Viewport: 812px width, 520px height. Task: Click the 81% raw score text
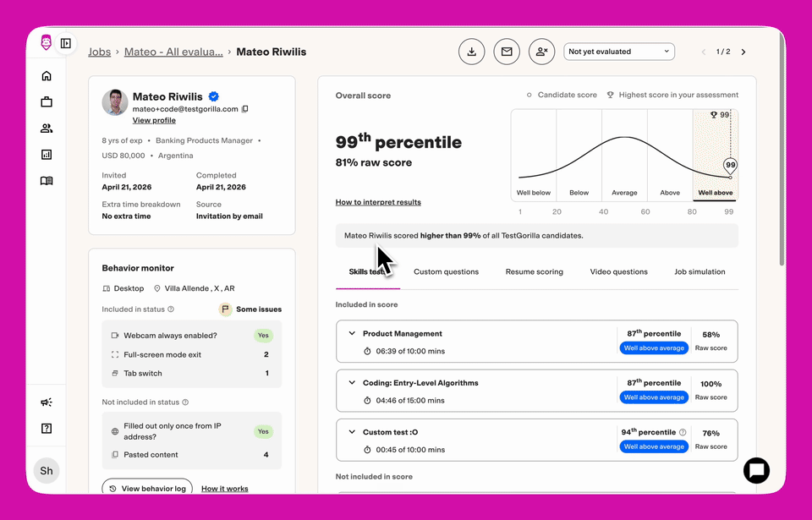click(x=374, y=162)
